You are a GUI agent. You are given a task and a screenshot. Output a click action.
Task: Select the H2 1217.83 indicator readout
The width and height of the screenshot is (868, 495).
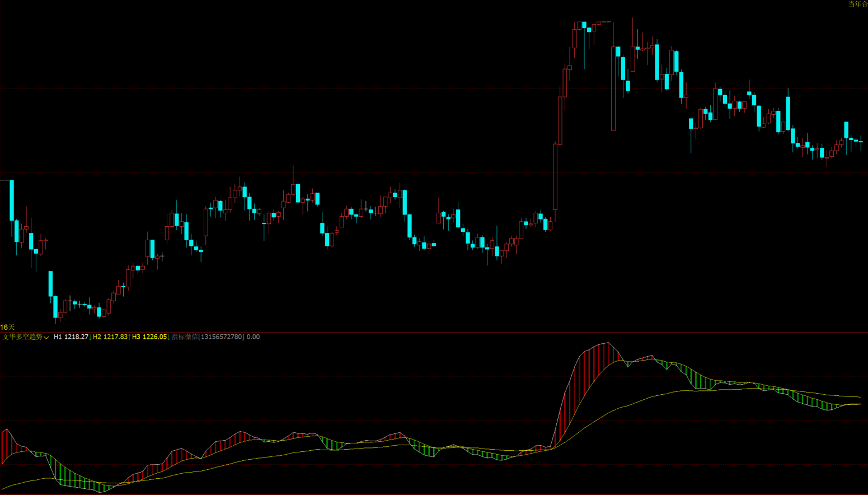pyautogui.click(x=110, y=337)
